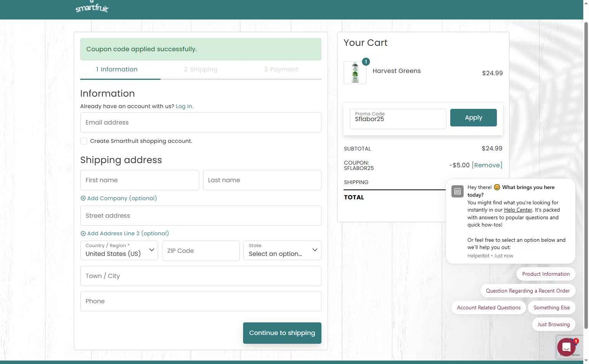Click Continue to shipping button
Viewport: 589px width, 364px height.
point(282,333)
